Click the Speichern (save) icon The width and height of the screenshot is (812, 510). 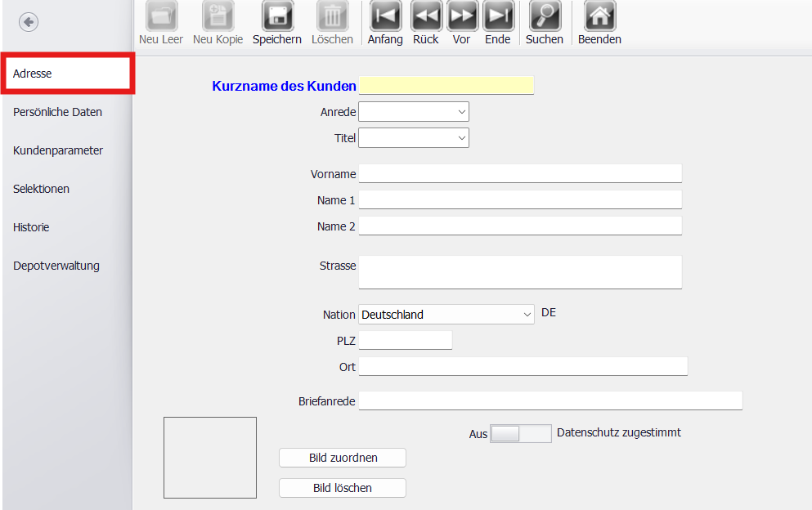(276, 15)
